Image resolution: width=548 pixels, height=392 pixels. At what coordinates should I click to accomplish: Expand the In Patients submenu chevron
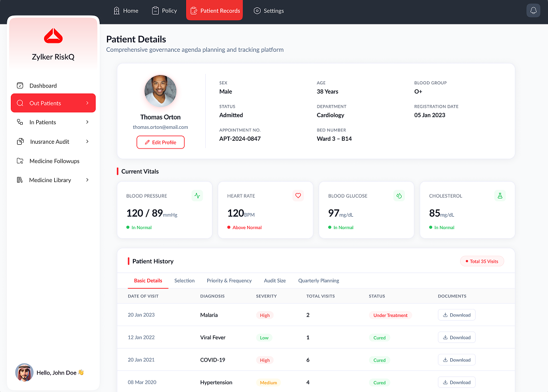pyautogui.click(x=87, y=122)
